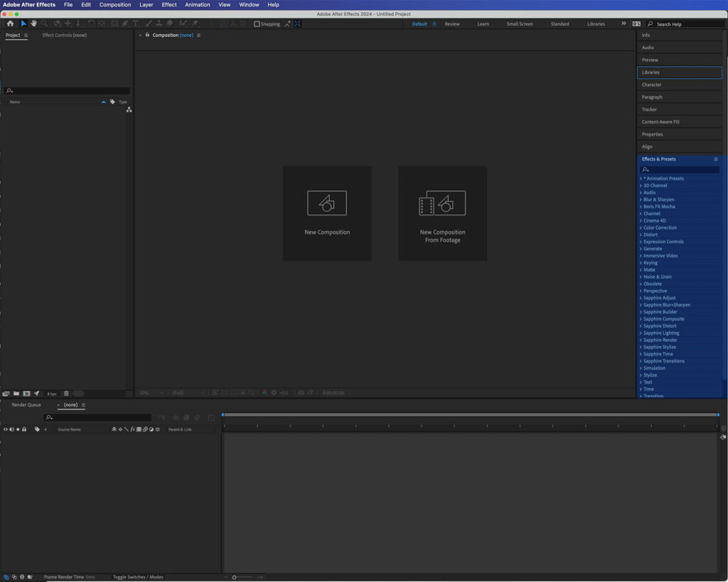Screen dimensions: 728x582
Task: Open the Animation menu
Action: [x=198, y=5]
